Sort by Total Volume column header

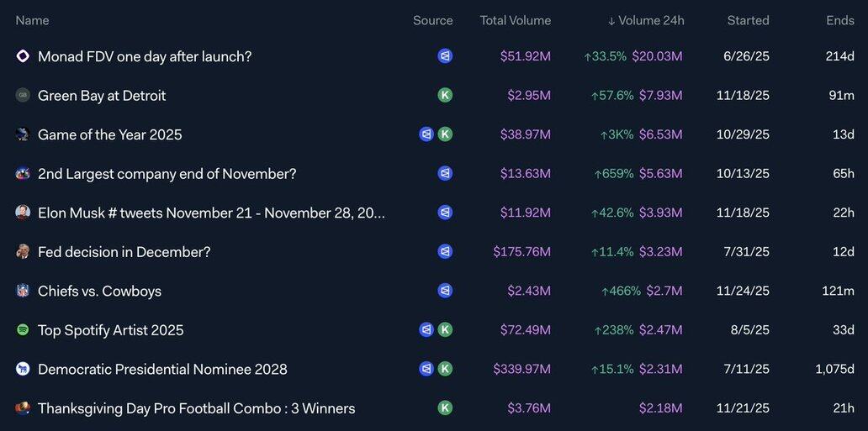(515, 20)
